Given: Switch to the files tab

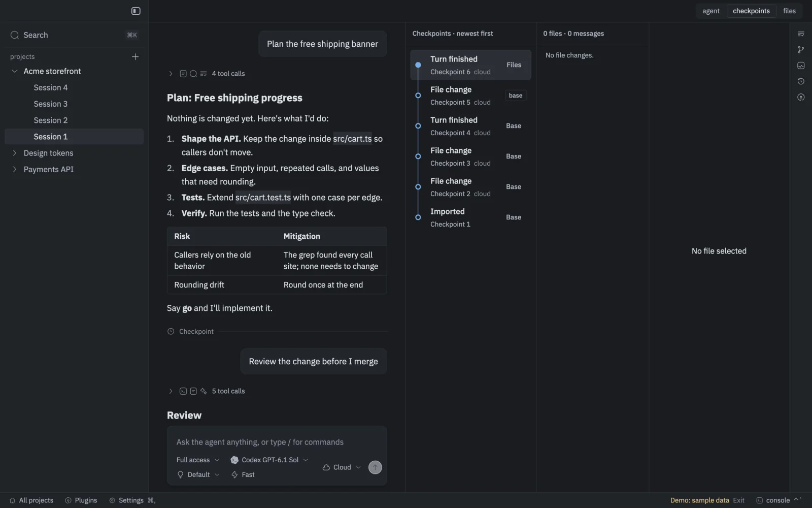Looking at the screenshot, I should 790,11.
